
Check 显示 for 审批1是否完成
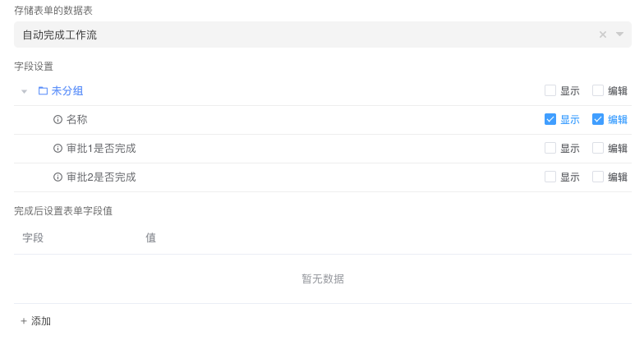point(550,149)
